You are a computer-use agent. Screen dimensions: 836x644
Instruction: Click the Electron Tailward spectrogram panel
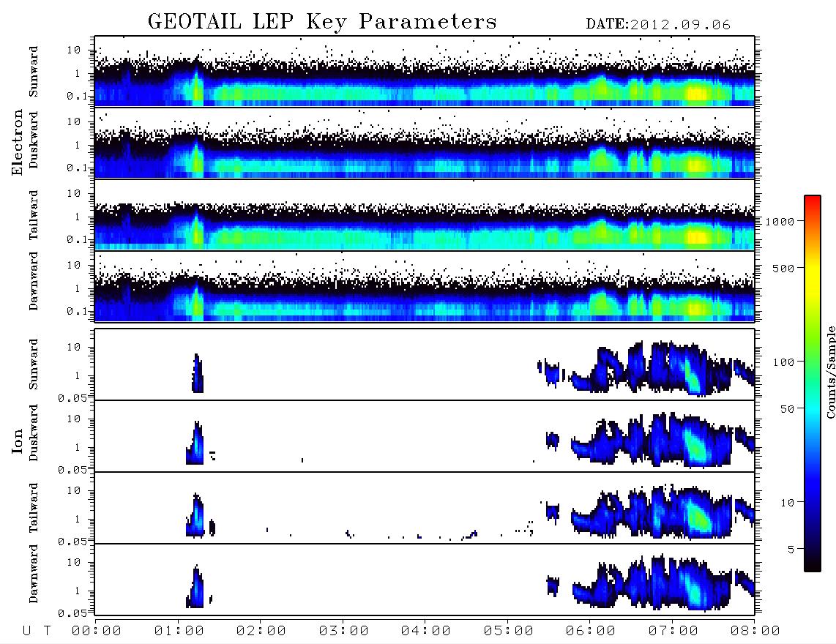pos(425,214)
